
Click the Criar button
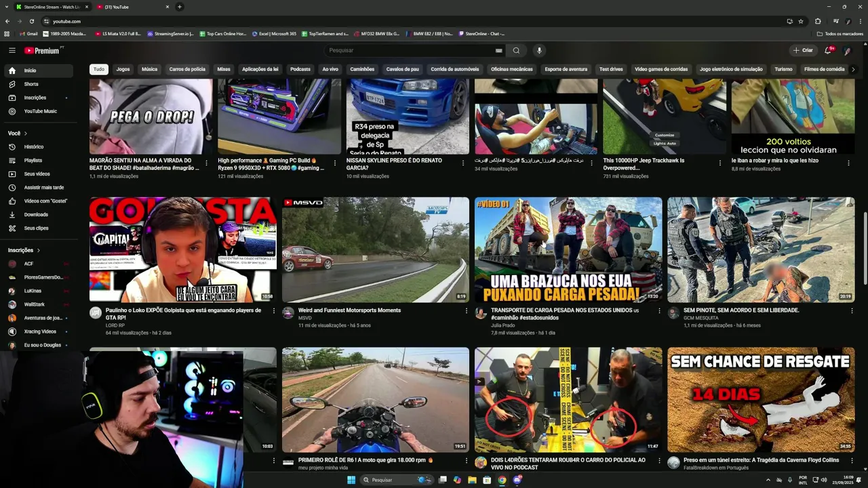[x=803, y=50]
